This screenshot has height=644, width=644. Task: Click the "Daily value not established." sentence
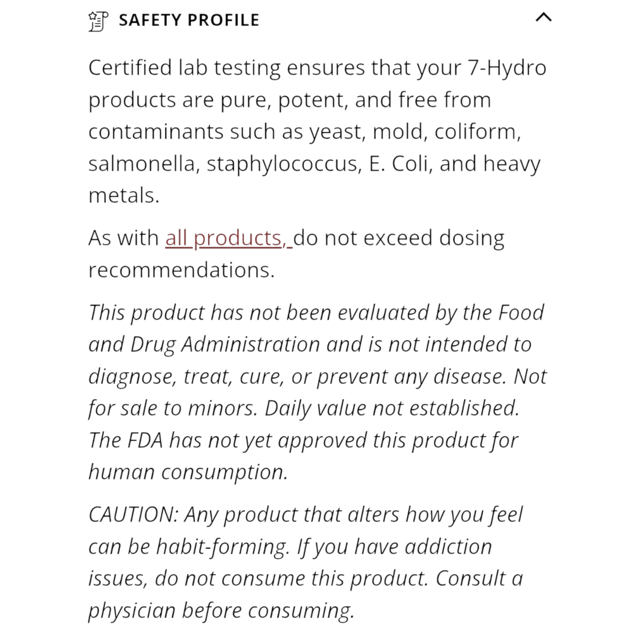point(392,408)
